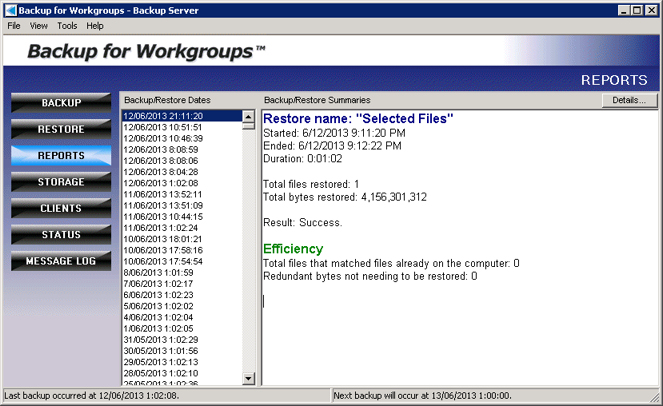Select report 12/06/2013 1:02:08
This screenshot has height=406, width=663.
pos(182,183)
